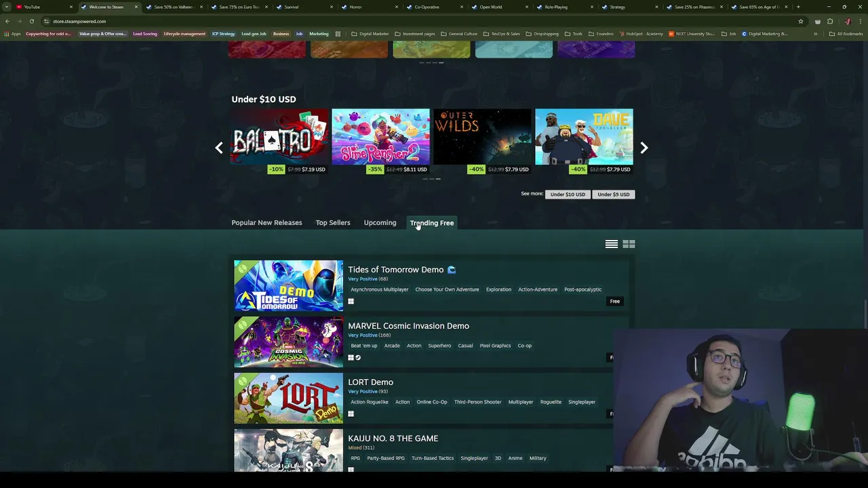Open the Lifecycle management bookmark
868x488 pixels.
[x=184, y=34]
